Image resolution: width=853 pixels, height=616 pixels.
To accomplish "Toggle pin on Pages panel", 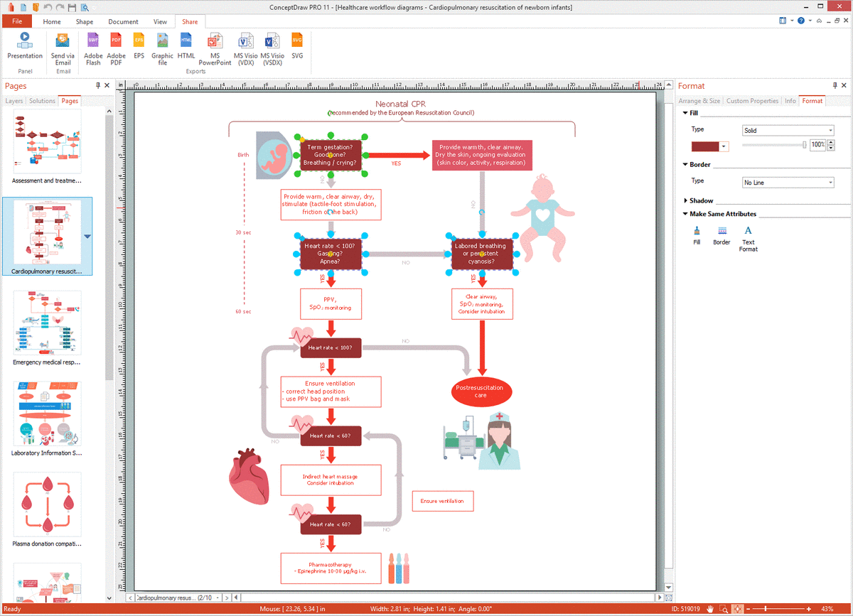I will click(98, 86).
